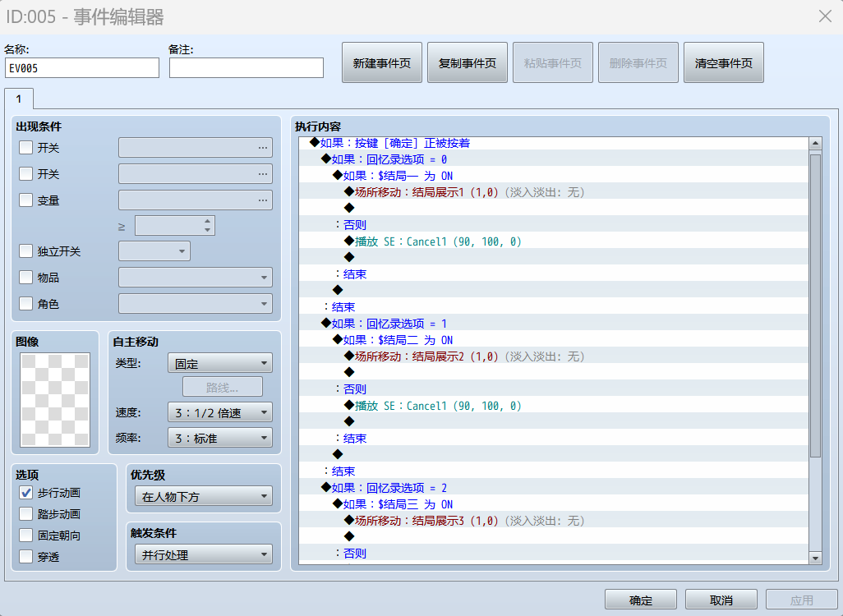Select the row 场所移动:结局展示3

pyautogui.click(x=553, y=521)
